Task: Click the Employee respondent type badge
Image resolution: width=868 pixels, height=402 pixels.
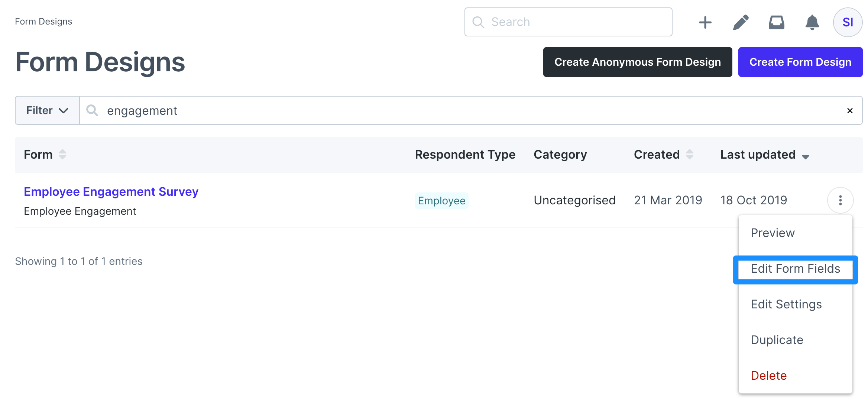Action: coord(441,201)
